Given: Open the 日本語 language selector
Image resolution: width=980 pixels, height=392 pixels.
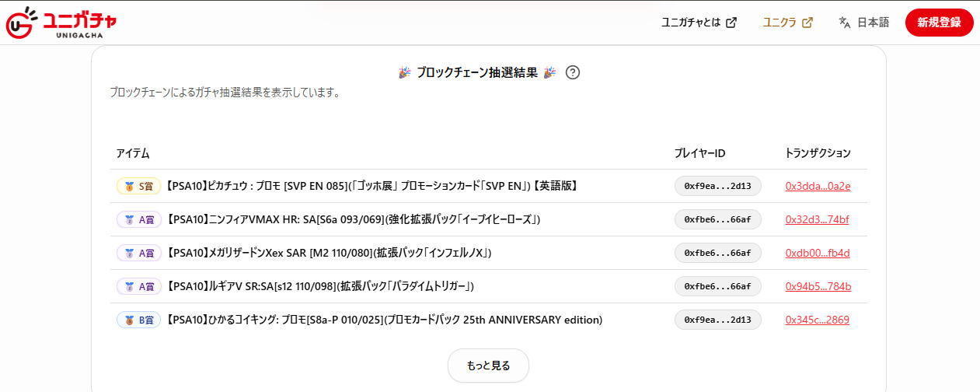Looking at the screenshot, I should [x=863, y=23].
